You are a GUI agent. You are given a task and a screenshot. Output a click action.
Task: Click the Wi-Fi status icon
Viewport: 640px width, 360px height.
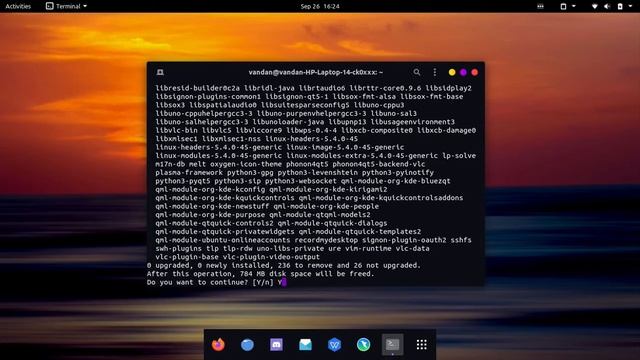coord(595,6)
